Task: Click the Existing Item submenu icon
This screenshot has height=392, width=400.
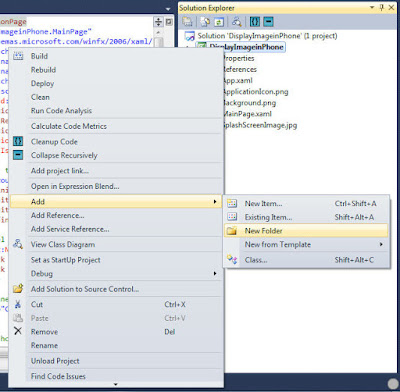Action: (x=232, y=217)
